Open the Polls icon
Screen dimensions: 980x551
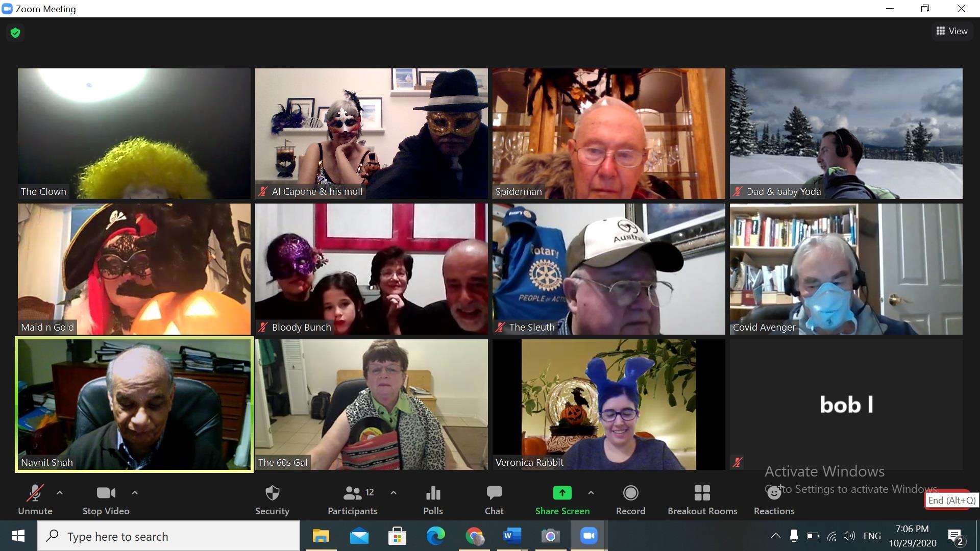[433, 500]
